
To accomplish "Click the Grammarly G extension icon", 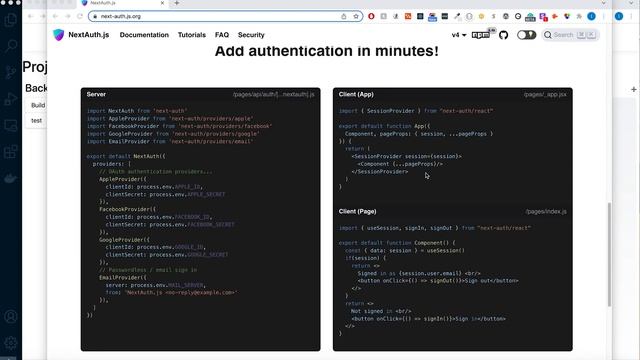I will click(518, 16).
